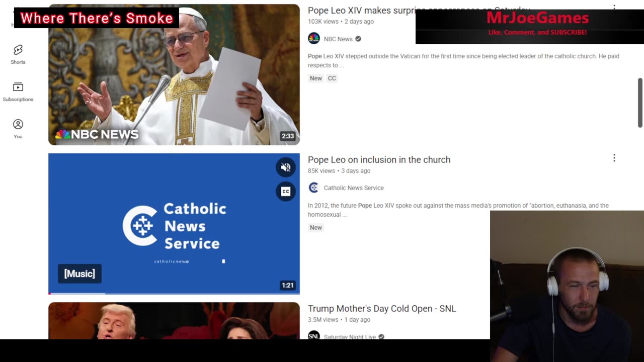This screenshot has width=644, height=362.
Task: Open Shorts in the sidebar
Action: tap(18, 55)
